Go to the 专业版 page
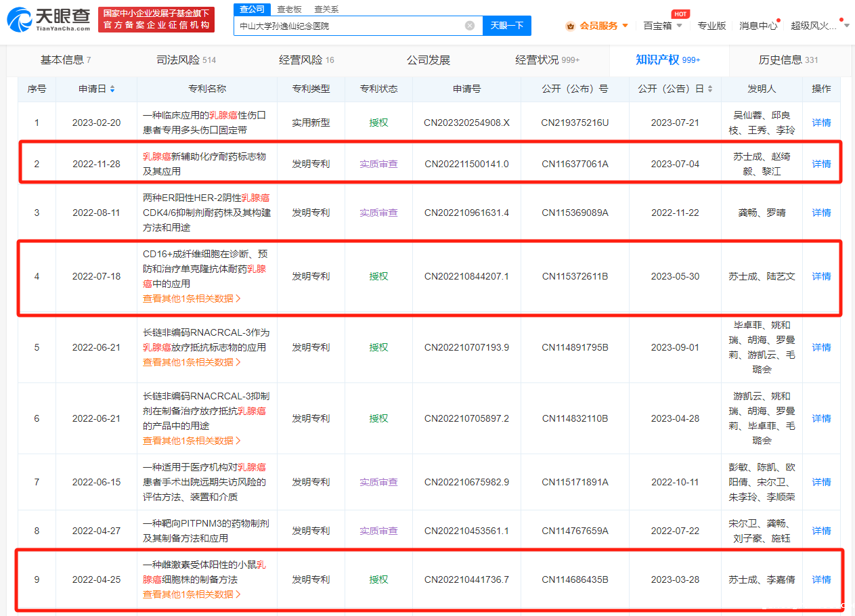Screen dimensions: 855x616 pyautogui.click(x=711, y=26)
